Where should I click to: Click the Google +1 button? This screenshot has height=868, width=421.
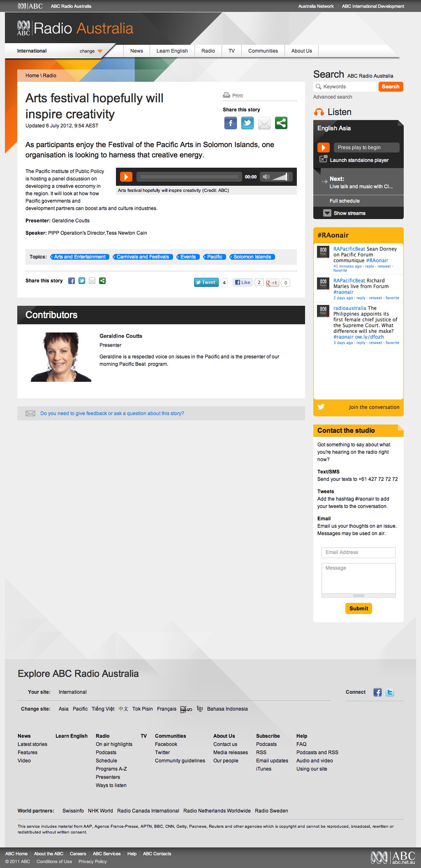(272, 283)
